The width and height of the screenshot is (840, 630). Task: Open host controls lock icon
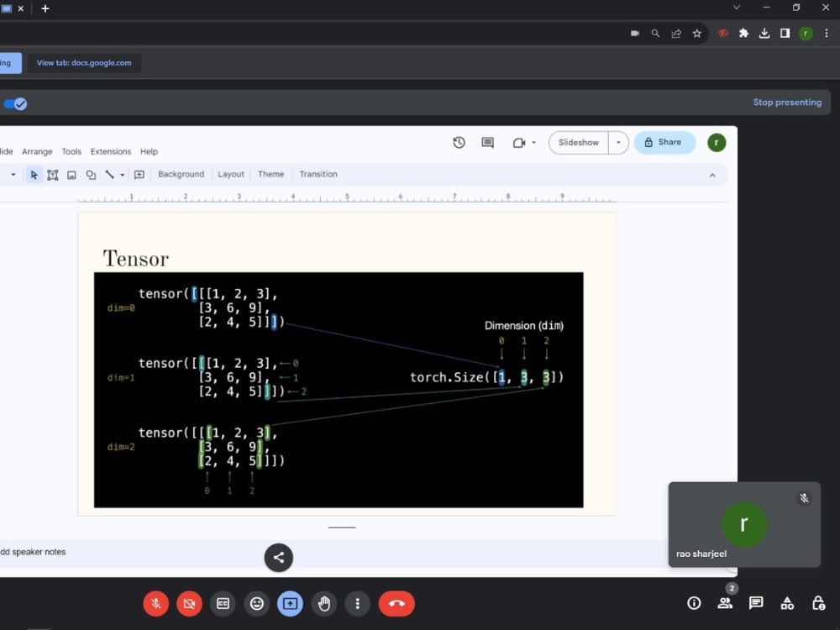(818, 604)
